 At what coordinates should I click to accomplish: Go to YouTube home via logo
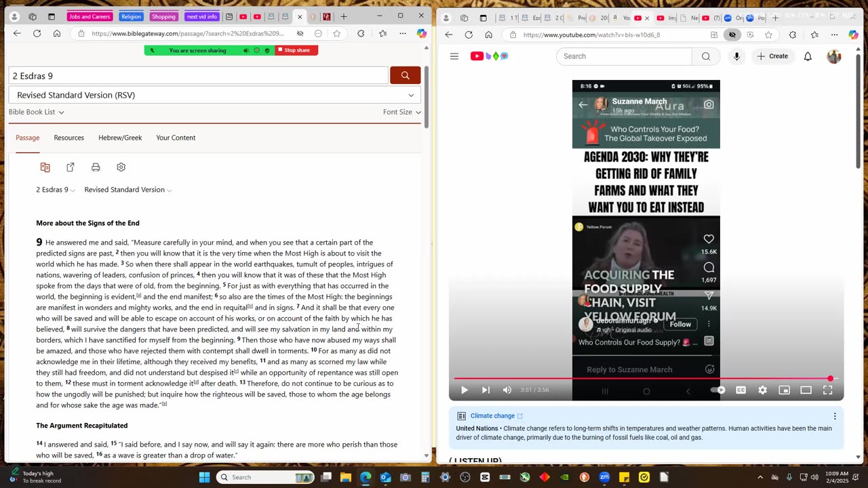pos(490,56)
